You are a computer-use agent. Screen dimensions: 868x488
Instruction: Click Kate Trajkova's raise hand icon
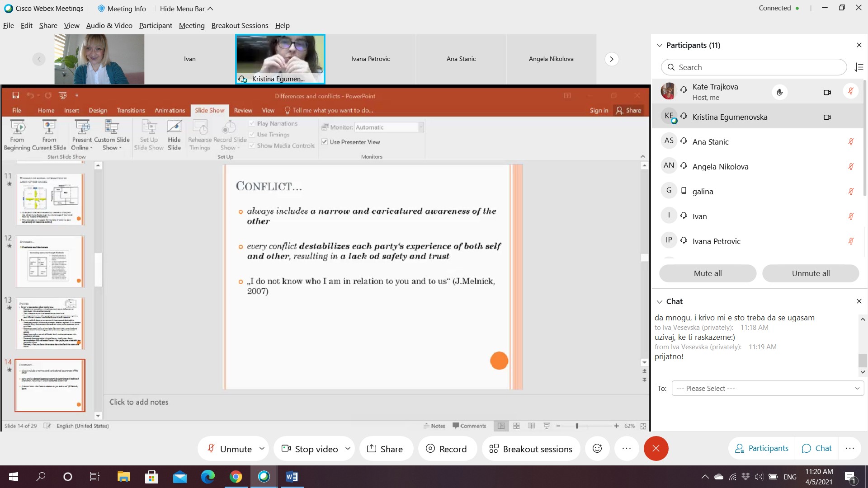coord(779,92)
